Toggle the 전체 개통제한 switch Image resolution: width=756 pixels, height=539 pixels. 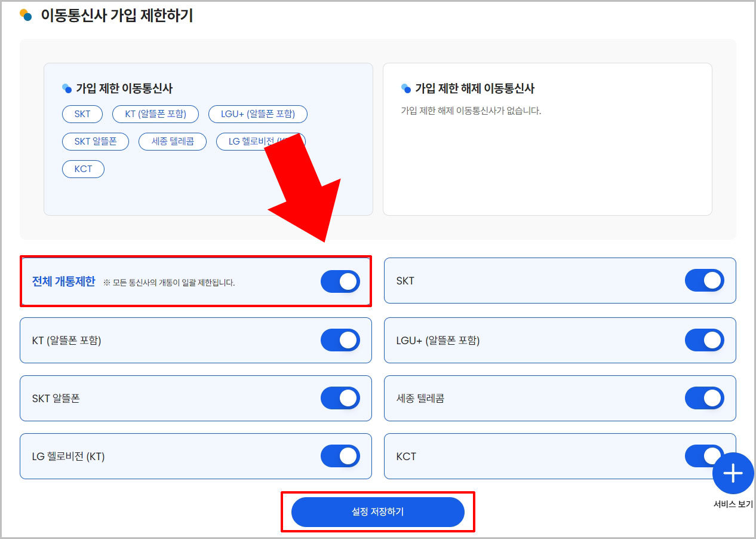[340, 281]
